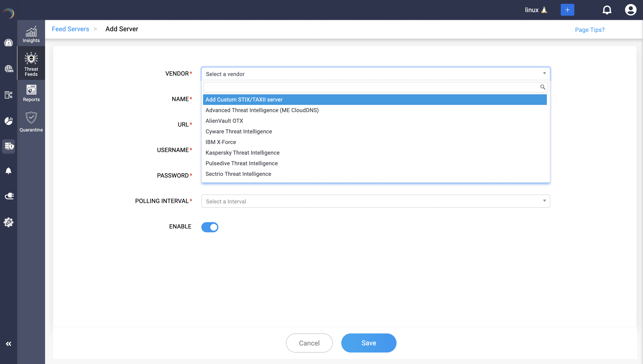The image size is (643, 364).
Task: Open the alerts bell in the sidebar
Action: [x=9, y=171]
